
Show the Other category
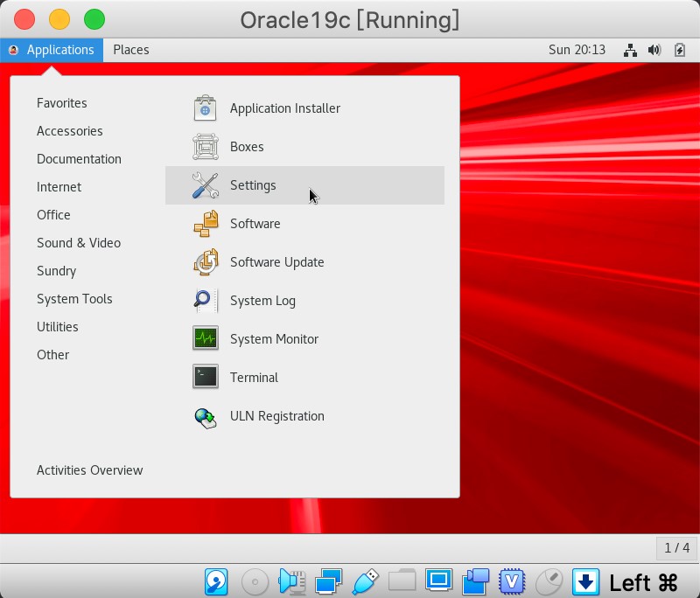pos(52,355)
